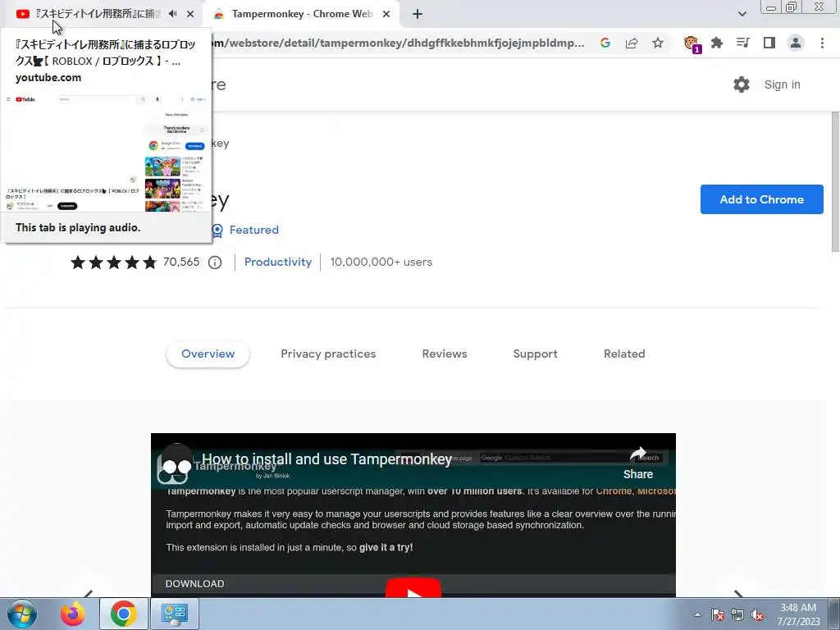Image resolution: width=840 pixels, height=630 pixels.
Task: Click the '10,000,000+ users' text
Action: 381,262
